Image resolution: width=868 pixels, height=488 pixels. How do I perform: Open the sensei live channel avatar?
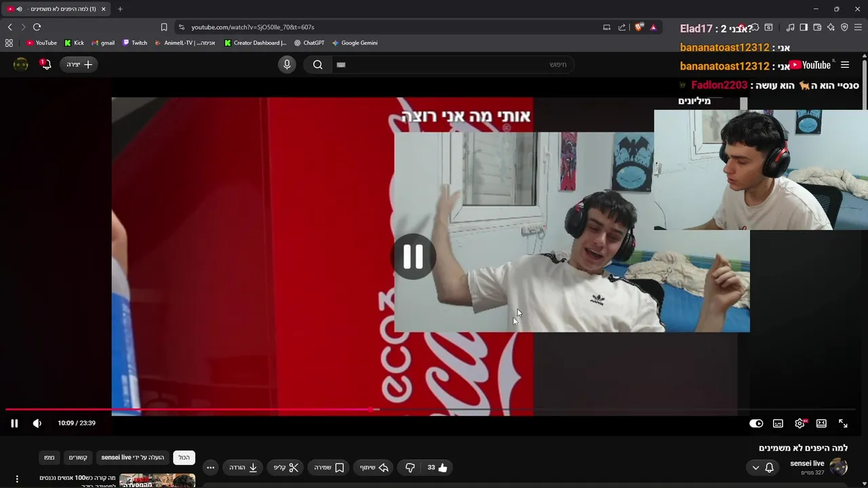point(839,467)
